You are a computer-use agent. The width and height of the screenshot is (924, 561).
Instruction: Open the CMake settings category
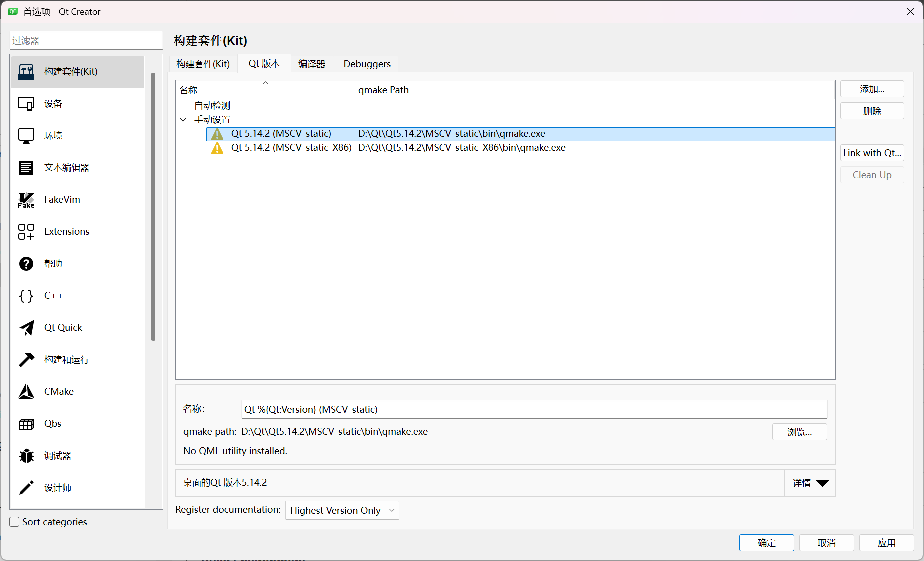(x=78, y=392)
